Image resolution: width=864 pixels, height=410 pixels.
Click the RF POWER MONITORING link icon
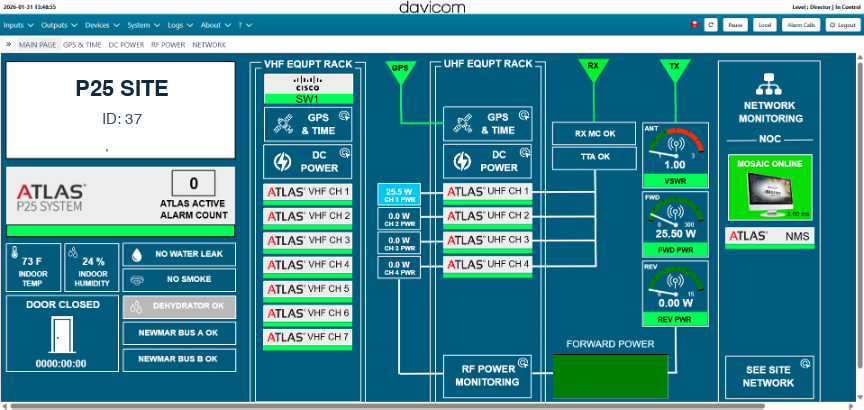click(x=523, y=363)
